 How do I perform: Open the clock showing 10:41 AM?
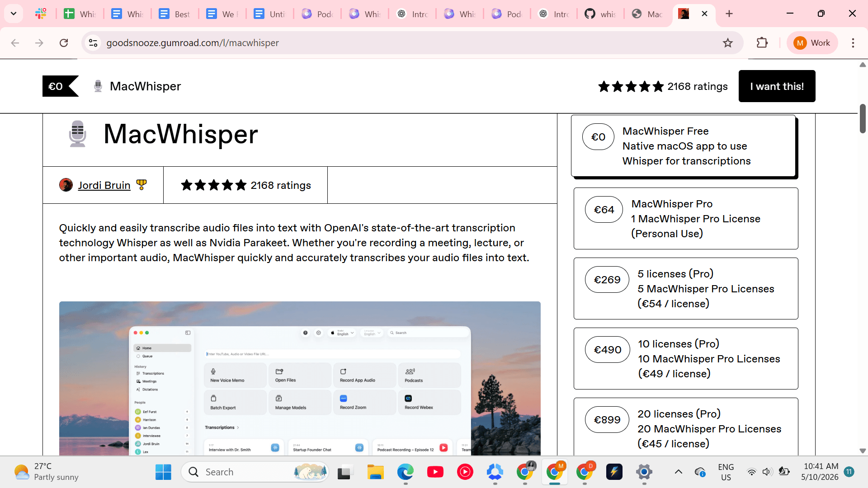[821, 472]
